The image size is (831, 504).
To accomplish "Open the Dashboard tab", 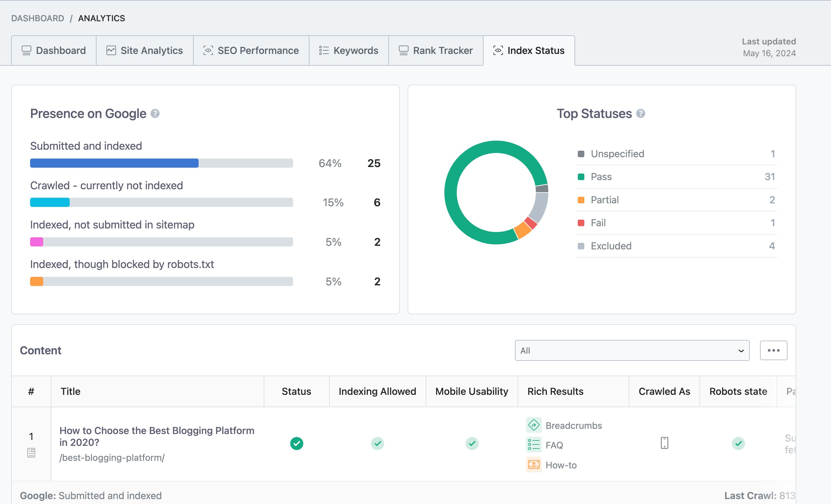I will click(x=54, y=51).
